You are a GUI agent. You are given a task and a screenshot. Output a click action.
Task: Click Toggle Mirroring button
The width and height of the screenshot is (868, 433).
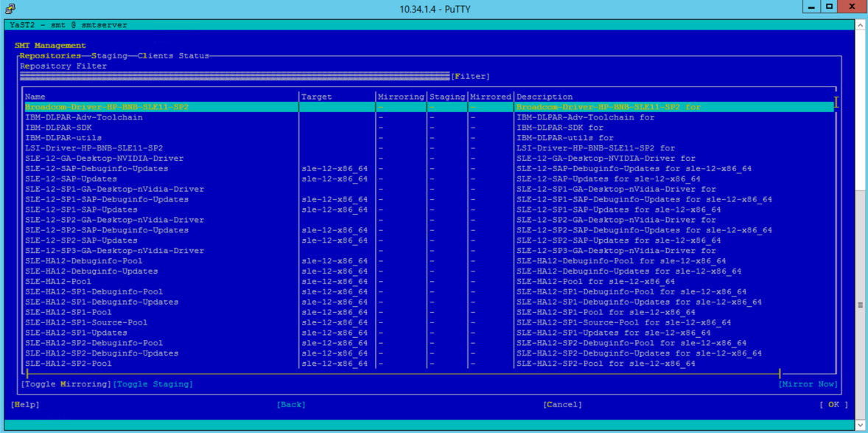66,384
